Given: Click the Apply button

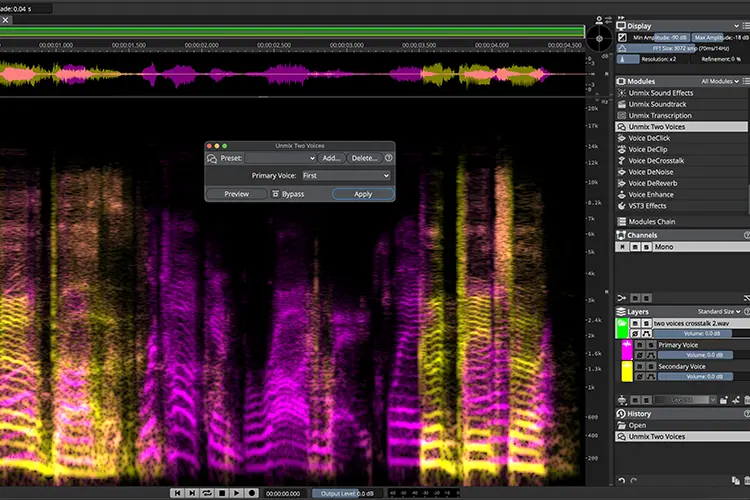Looking at the screenshot, I should [363, 194].
